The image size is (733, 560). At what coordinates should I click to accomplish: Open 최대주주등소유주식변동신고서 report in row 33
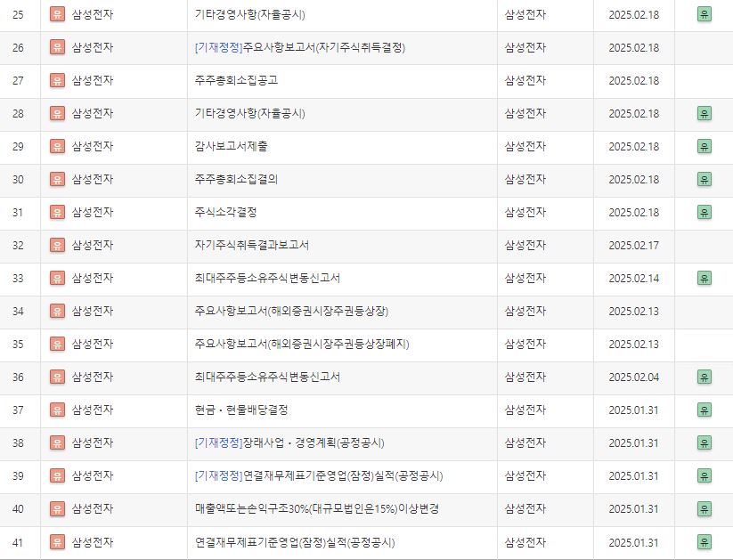pyautogui.click(x=267, y=278)
